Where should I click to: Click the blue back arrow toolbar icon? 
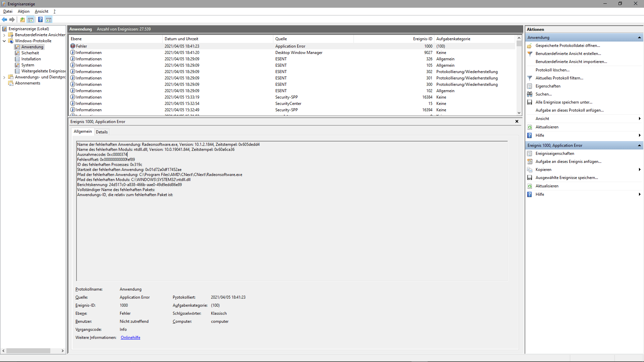point(4,19)
